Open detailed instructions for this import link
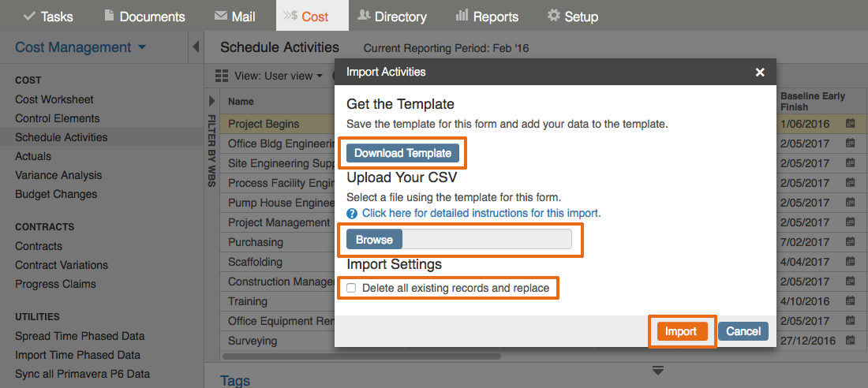 [x=481, y=213]
